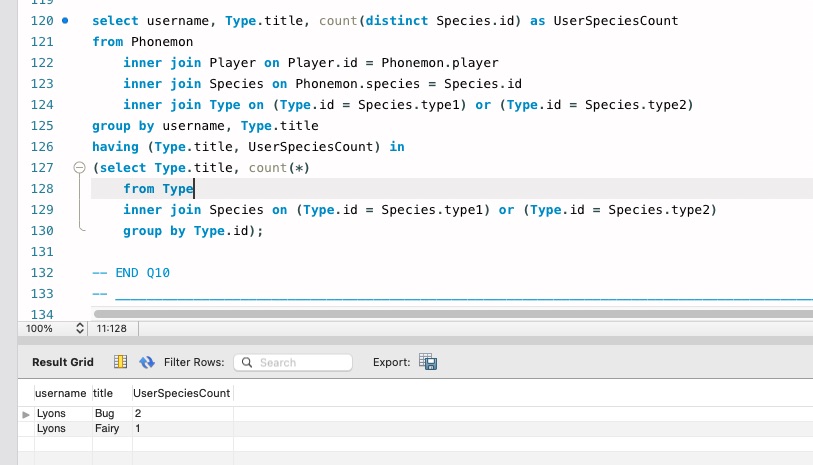Screen dimensions: 813x465
Task: Click the UserSpeciesCount column header
Action: [182, 394]
